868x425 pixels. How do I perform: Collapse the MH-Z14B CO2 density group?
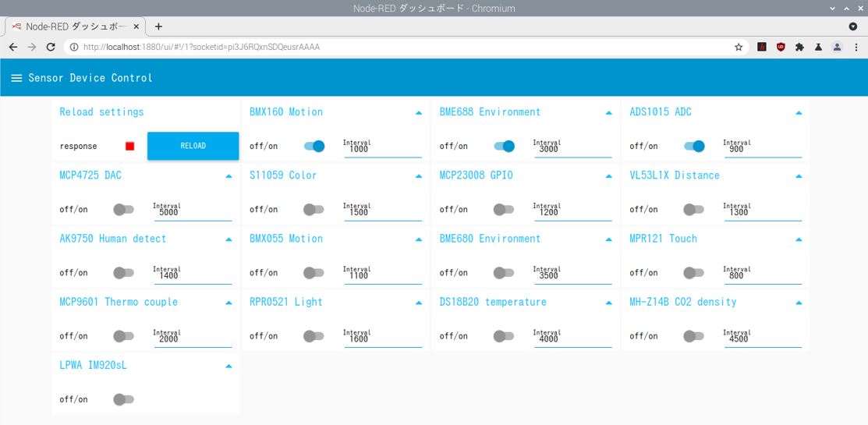coord(799,303)
